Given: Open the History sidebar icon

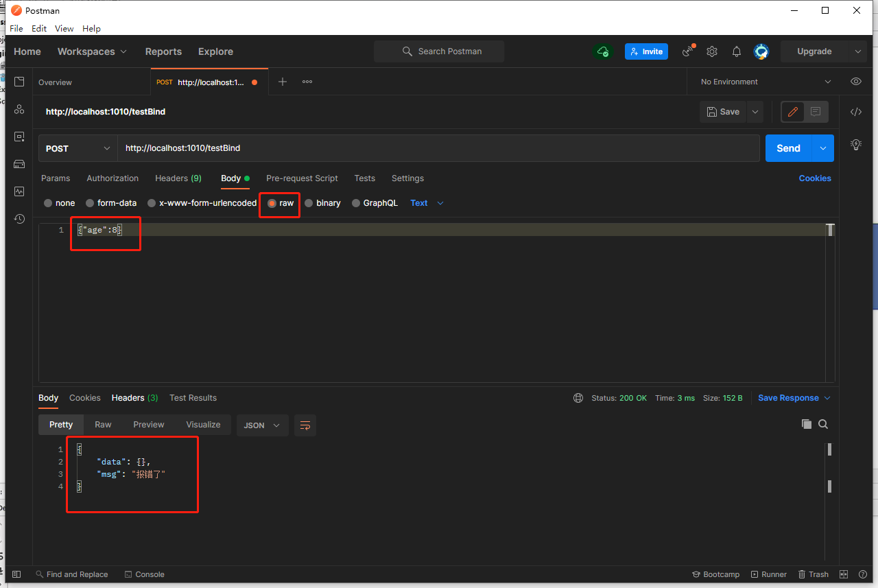Looking at the screenshot, I should click(19, 219).
